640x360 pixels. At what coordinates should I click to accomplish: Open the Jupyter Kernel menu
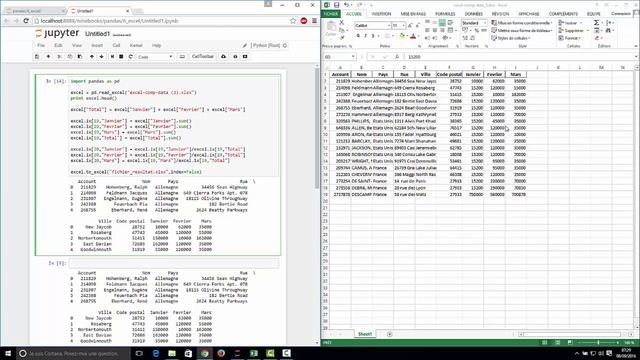(136, 45)
